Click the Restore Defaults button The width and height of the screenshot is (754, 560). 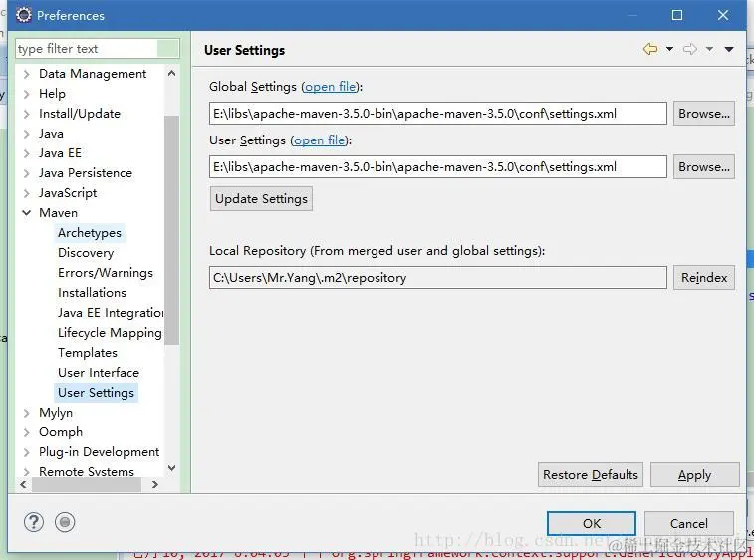591,475
